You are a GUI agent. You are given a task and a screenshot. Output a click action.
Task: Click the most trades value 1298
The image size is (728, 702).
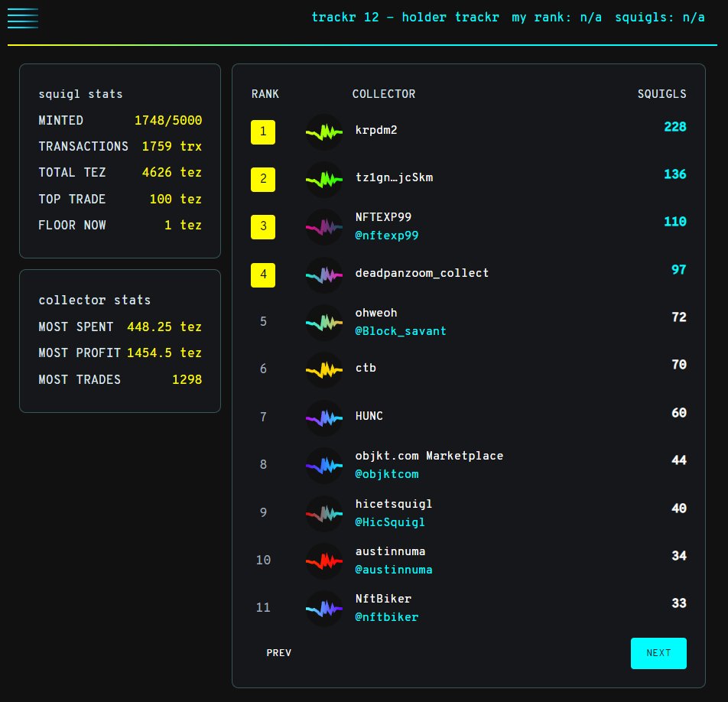187,380
